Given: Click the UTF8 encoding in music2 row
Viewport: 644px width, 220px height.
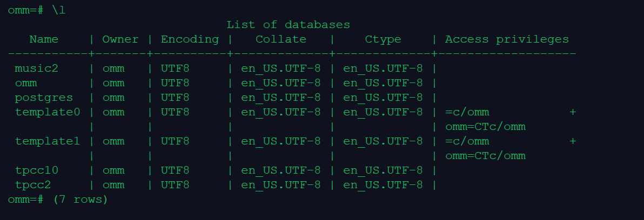Looking at the screenshot, I should [x=175, y=68].
